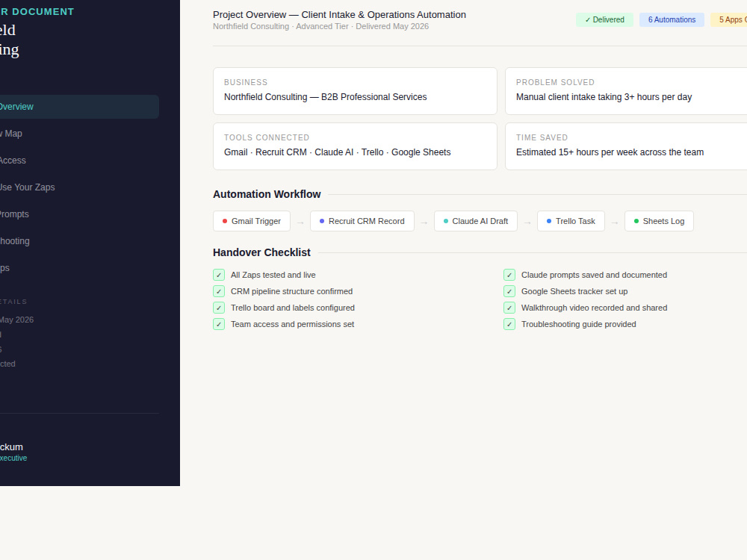Select the Recruit CRM Record step
Viewport: 747px width, 560px height.
pos(362,221)
